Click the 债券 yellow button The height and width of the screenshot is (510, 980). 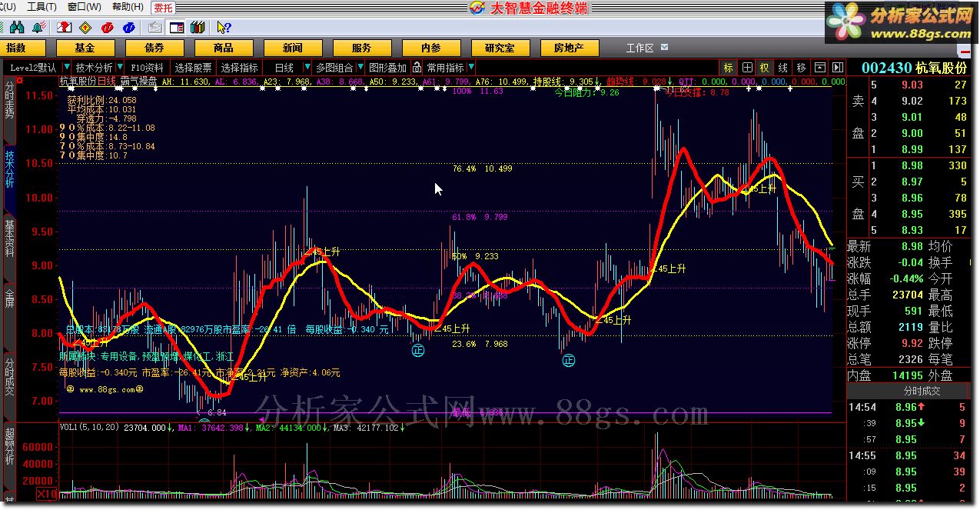(154, 48)
